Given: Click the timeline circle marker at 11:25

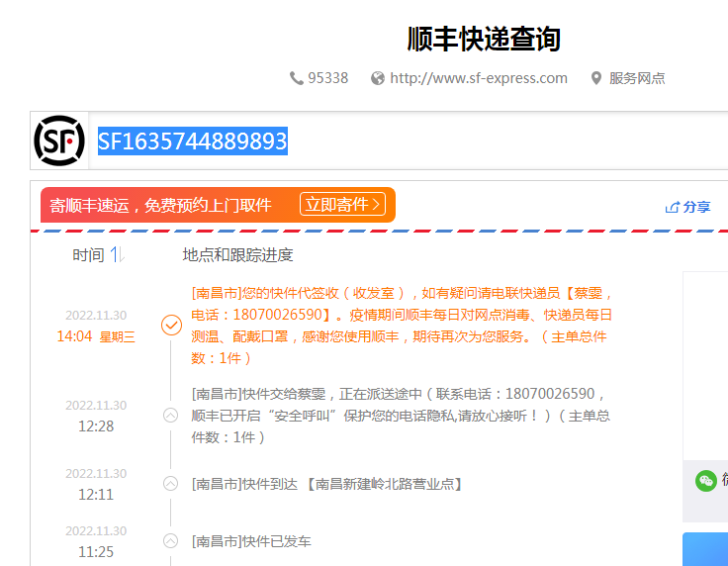Looking at the screenshot, I should [170, 540].
